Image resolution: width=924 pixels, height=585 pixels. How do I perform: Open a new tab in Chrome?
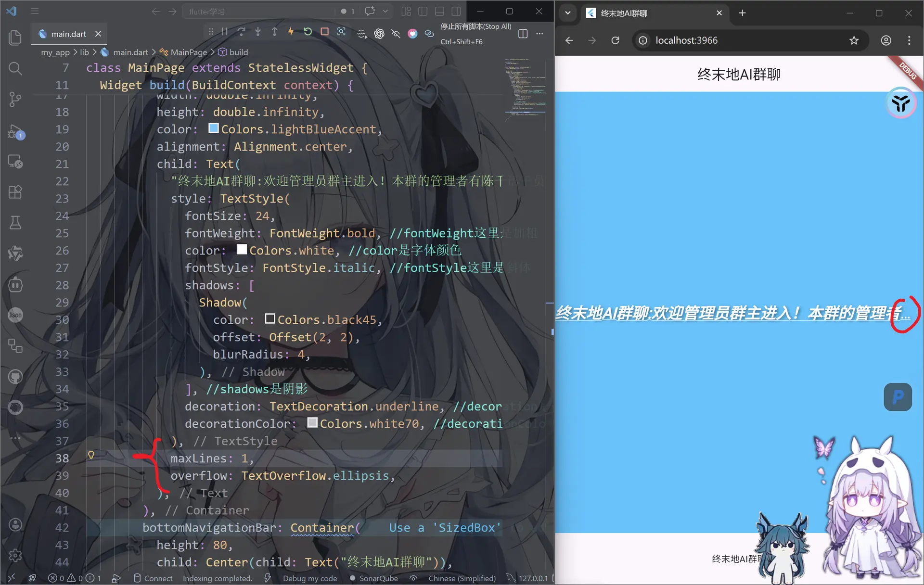(x=742, y=13)
